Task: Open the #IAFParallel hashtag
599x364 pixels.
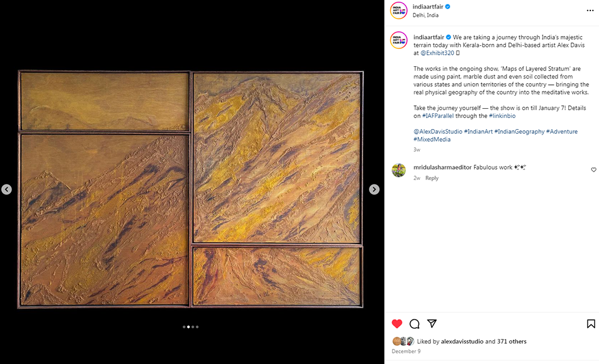Action: [438, 116]
